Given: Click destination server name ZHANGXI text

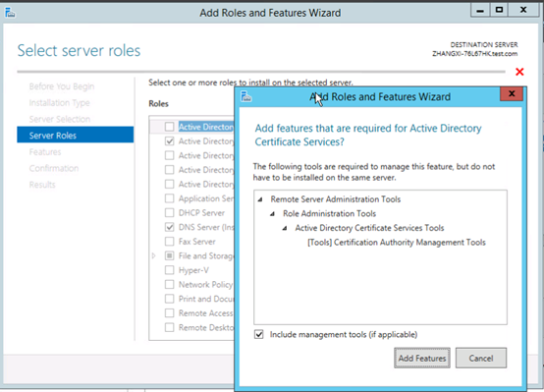Looking at the screenshot, I should coord(474,54).
